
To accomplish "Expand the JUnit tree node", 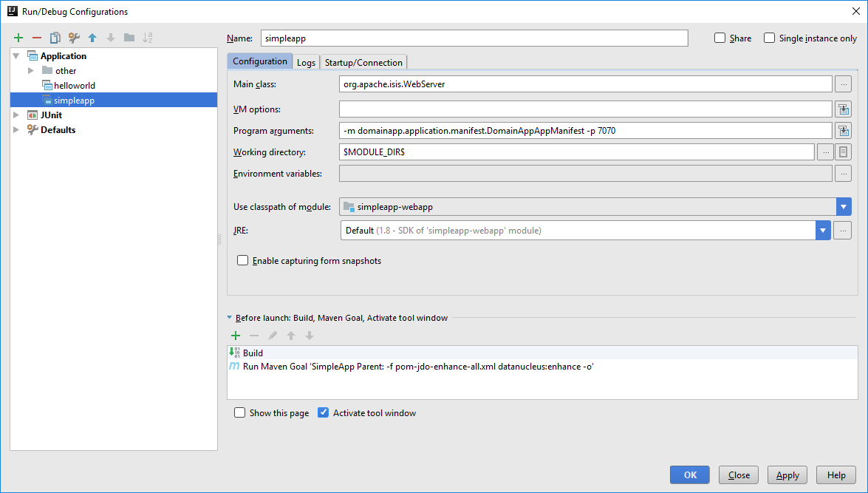I will [x=16, y=115].
